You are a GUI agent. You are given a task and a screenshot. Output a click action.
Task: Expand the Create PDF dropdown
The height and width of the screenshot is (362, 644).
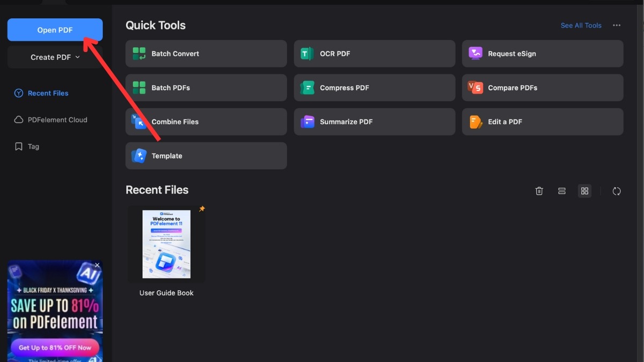click(55, 57)
